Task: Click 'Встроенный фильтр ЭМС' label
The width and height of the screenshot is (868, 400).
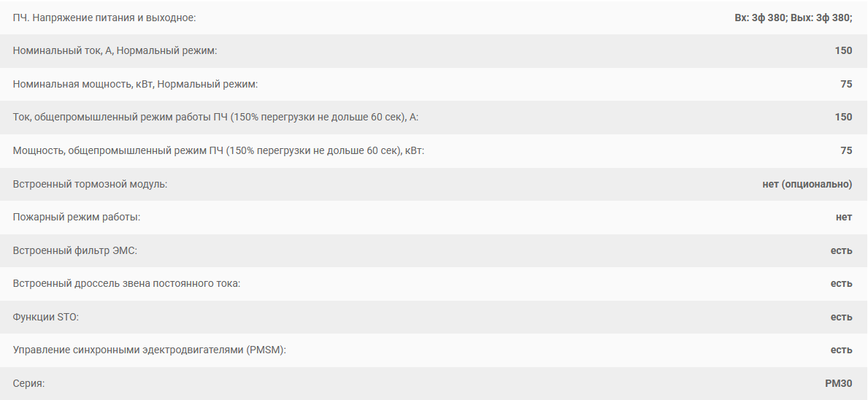Action: (74, 250)
